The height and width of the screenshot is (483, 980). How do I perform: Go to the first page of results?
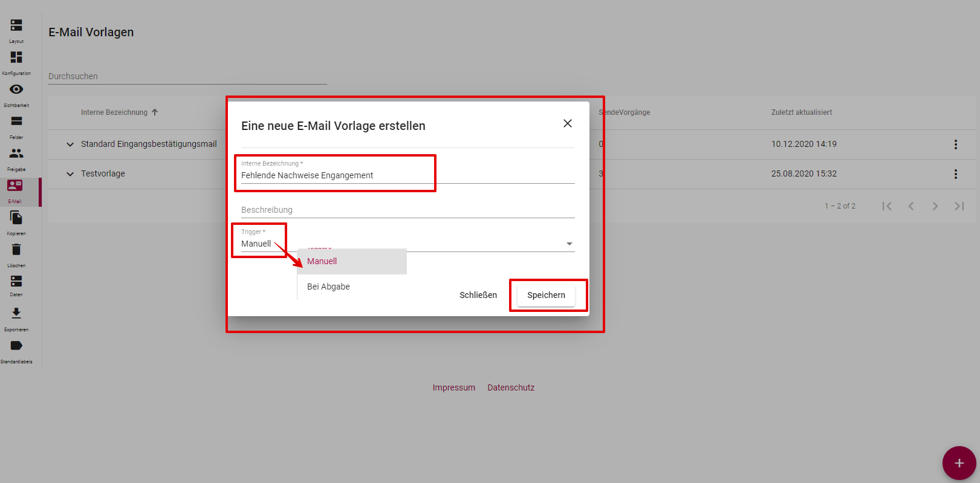[x=887, y=206]
